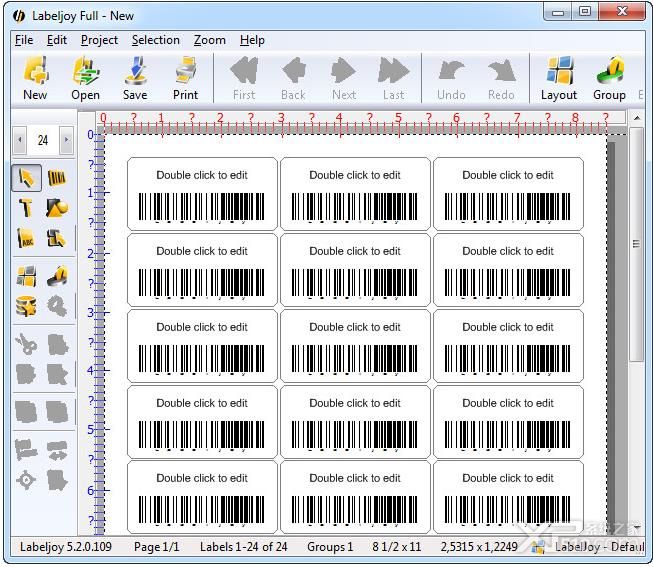Screen dimensions: 653x567
Task: Click the grayed Back navigation button
Action: (294, 78)
